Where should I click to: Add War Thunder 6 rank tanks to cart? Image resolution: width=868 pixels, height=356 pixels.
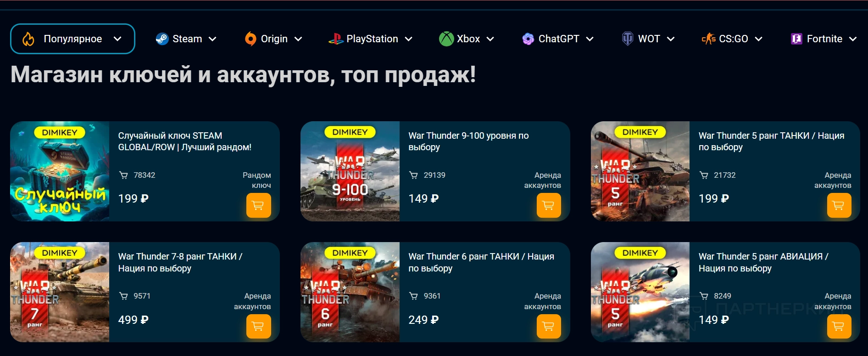(x=549, y=326)
